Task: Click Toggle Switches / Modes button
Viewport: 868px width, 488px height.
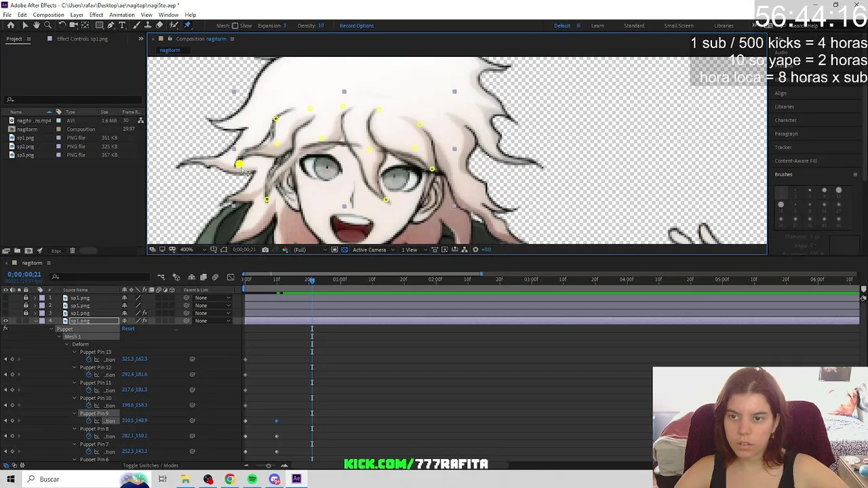Action: (151, 466)
